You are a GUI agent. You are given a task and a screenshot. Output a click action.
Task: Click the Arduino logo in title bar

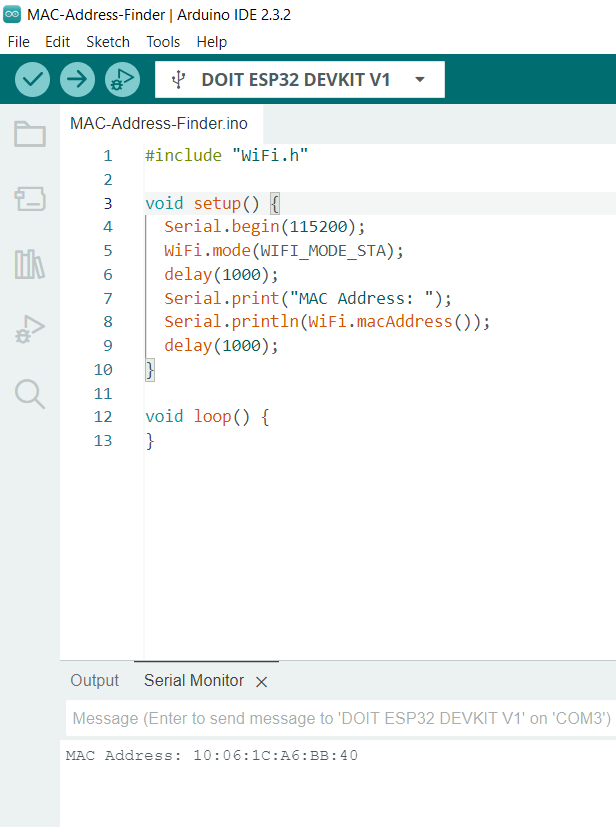[12, 15]
